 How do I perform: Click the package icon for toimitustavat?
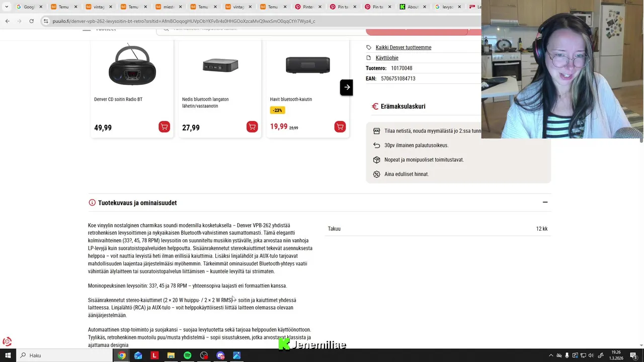point(376,159)
